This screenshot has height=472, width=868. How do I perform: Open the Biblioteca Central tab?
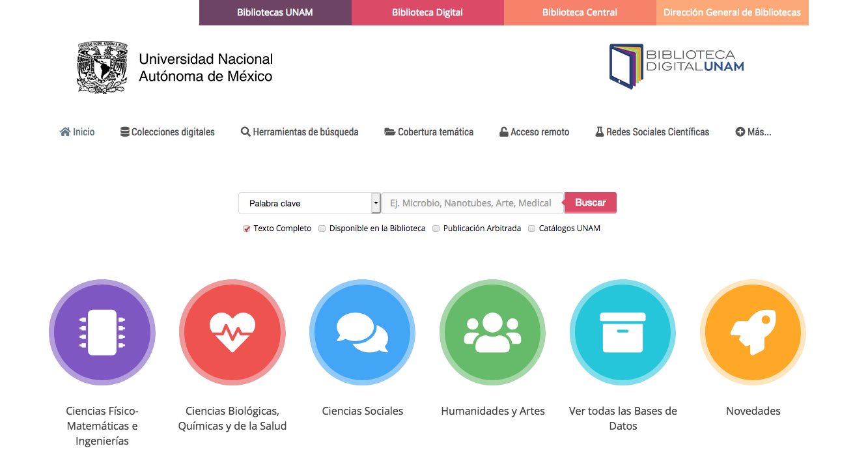pyautogui.click(x=580, y=12)
